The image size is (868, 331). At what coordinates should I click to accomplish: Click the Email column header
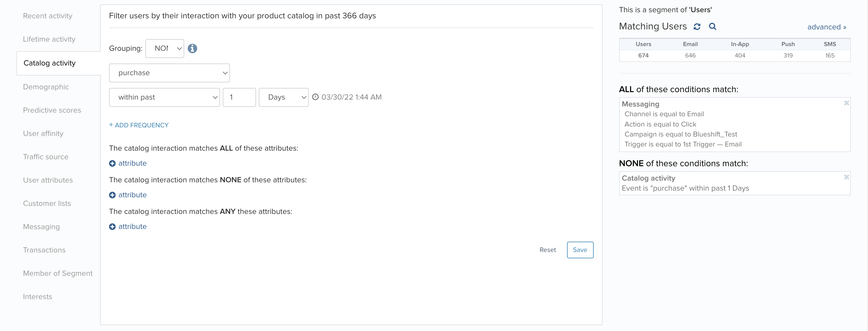click(690, 44)
